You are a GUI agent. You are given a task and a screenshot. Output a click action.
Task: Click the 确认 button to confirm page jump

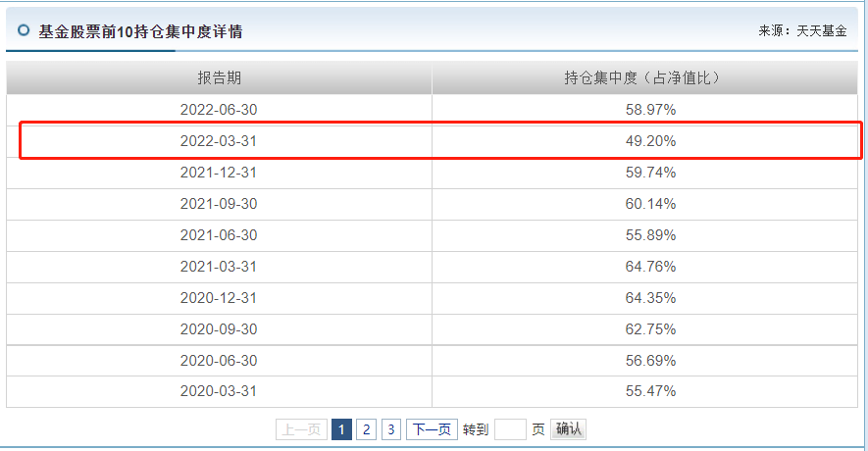tap(568, 429)
